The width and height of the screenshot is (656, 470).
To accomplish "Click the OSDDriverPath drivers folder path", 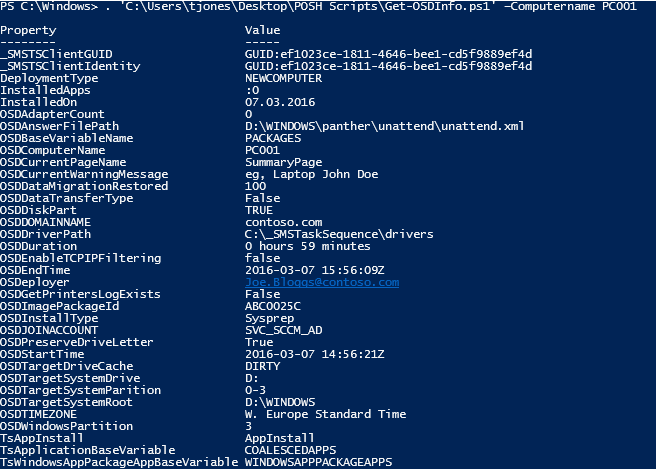I will click(x=339, y=234).
